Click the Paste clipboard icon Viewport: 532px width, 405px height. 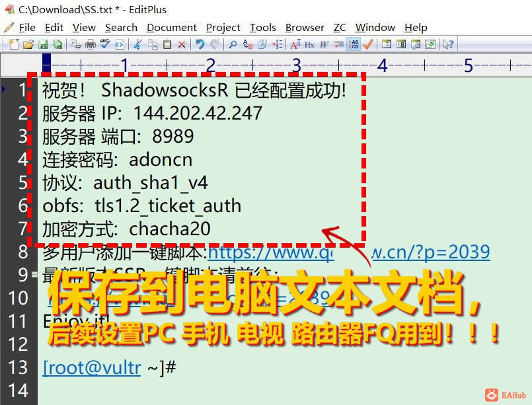167,44
